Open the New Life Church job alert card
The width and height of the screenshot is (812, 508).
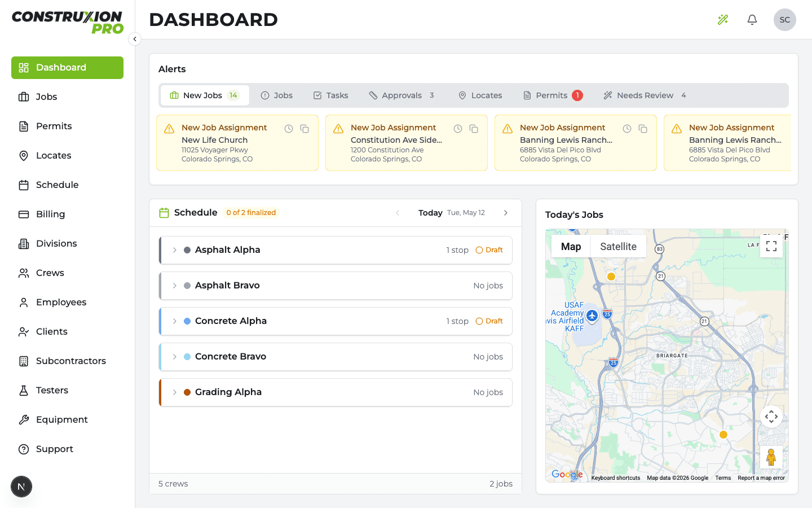237,143
